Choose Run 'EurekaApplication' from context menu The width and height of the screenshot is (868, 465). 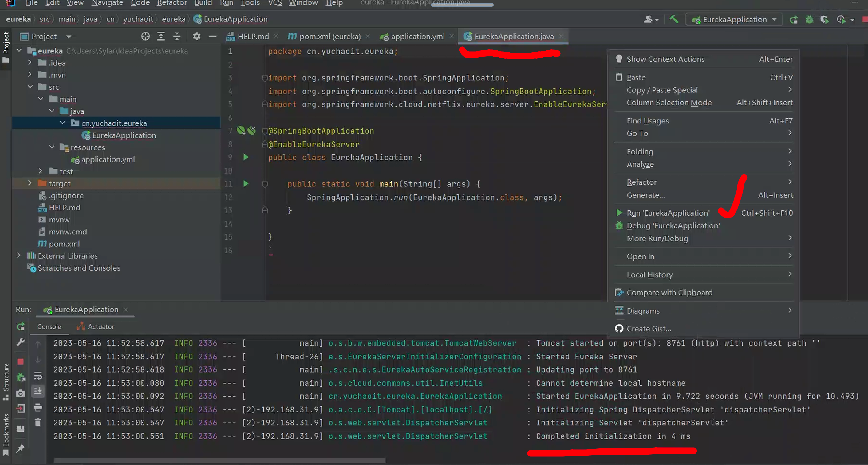click(668, 213)
